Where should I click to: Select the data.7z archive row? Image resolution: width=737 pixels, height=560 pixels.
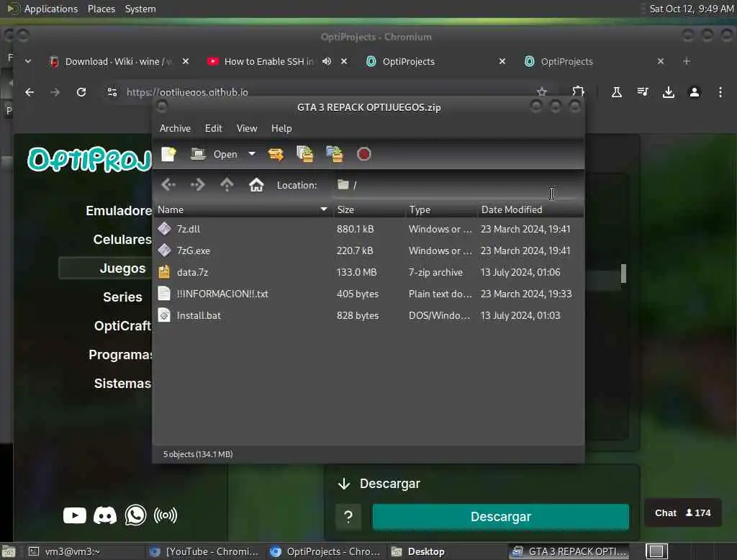368,272
